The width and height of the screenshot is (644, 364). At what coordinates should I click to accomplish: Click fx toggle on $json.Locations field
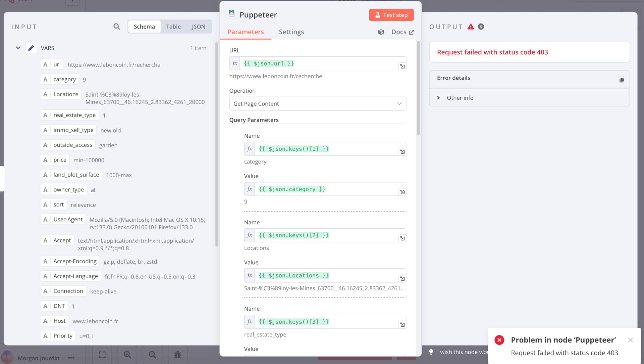pos(249,275)
